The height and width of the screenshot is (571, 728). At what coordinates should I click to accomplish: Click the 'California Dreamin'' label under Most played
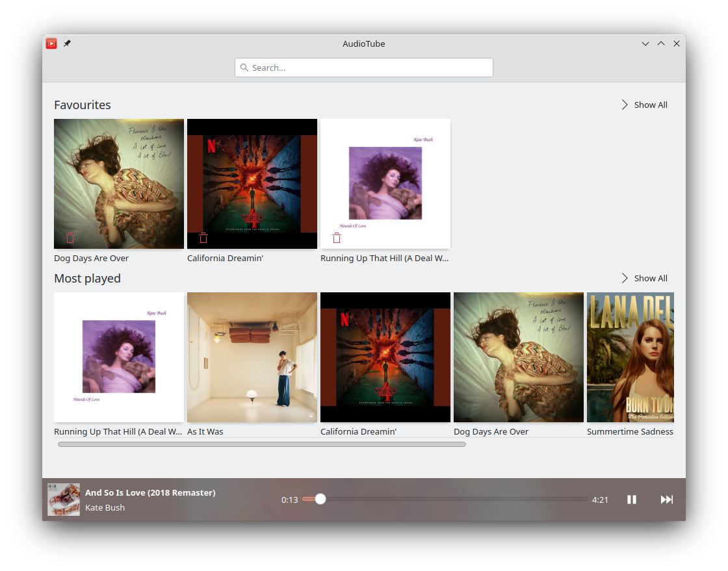coord(358,432)
